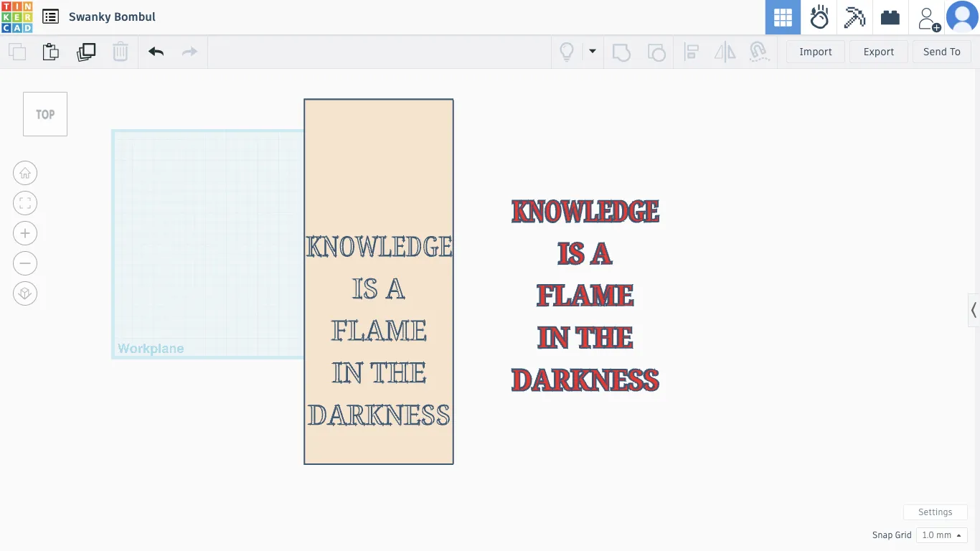Undo the last action
This screenshot has height=551, width=980.
156,52
